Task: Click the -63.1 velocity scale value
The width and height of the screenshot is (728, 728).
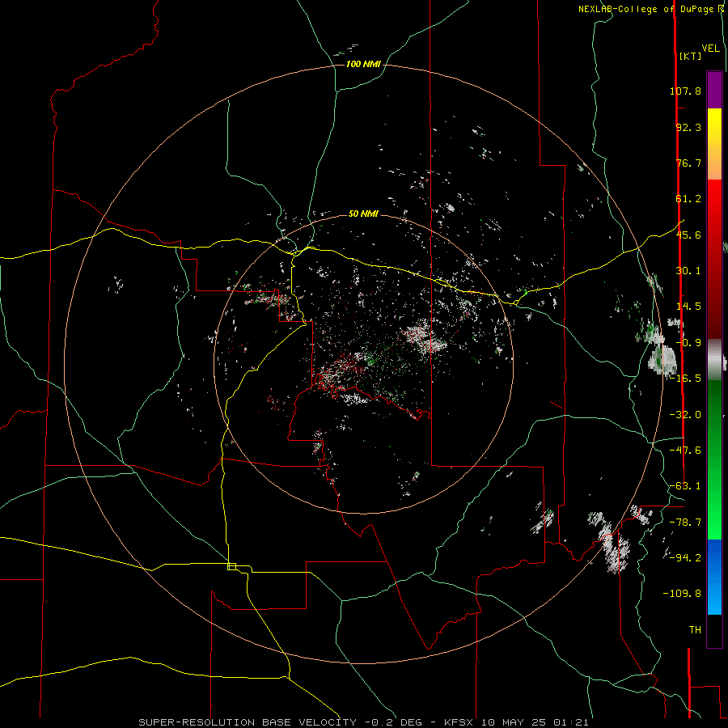Action: coord(685,486)
